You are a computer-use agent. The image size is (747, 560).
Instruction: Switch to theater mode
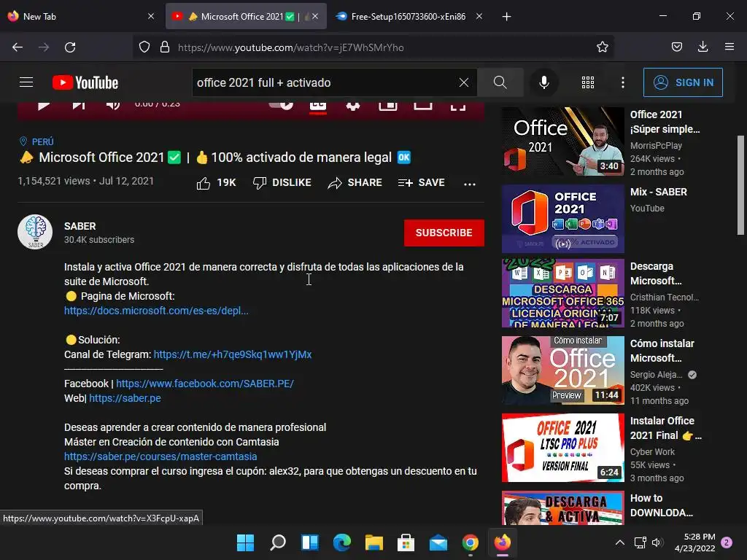tap(422, 105)
